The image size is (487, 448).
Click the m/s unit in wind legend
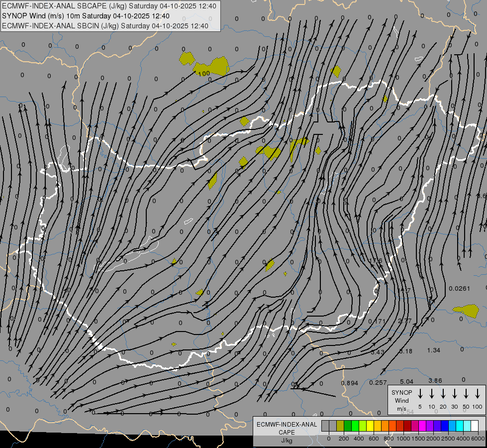coord(401,409)
